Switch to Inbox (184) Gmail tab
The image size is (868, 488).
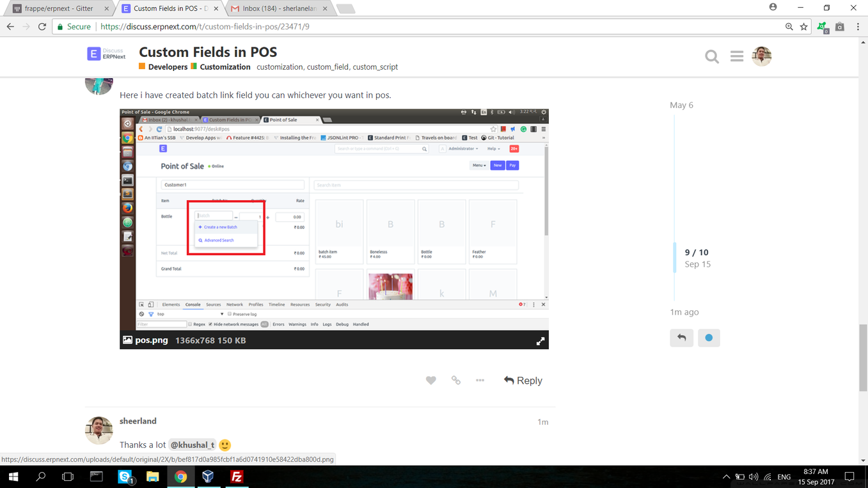pos(279,8)
